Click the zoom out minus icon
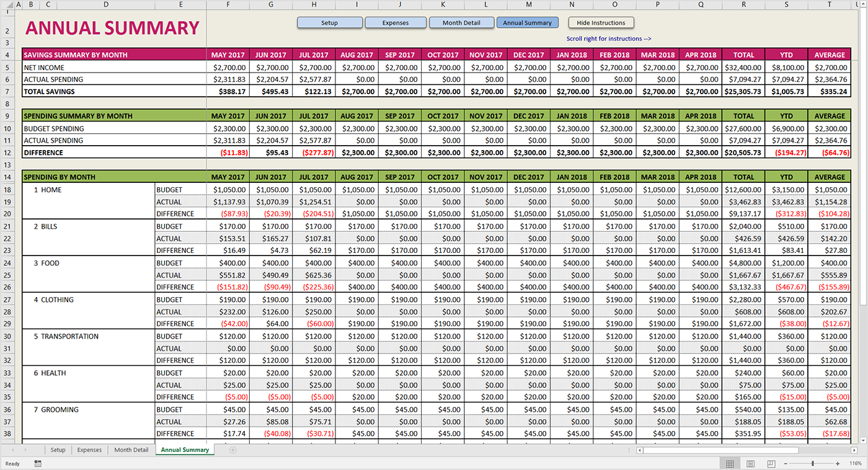 click(x=786, y=464)
